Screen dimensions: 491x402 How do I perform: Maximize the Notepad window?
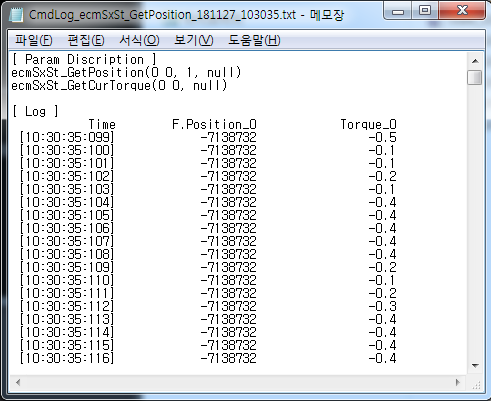click(425, 11)
